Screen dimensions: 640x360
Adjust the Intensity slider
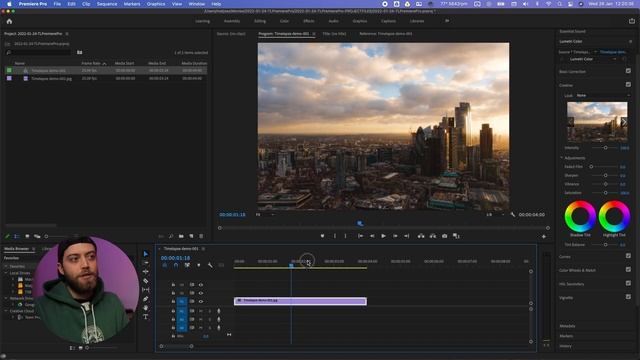tap(605, 148)
